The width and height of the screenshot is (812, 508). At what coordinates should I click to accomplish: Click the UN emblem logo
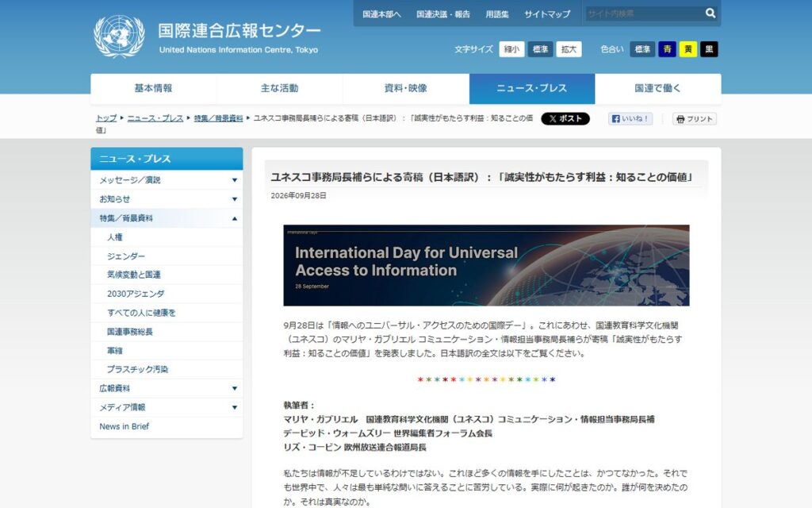[119, 37]
